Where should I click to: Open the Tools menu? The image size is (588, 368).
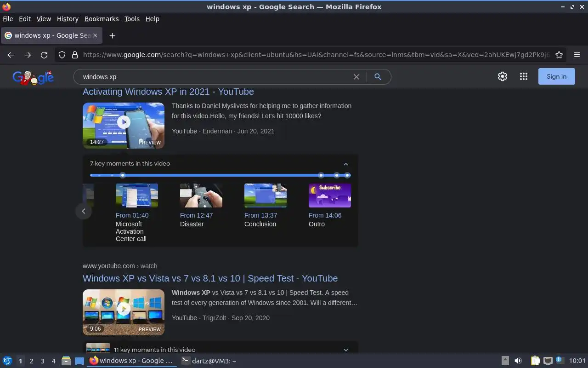pyautogui.click(x=132, y=19)
